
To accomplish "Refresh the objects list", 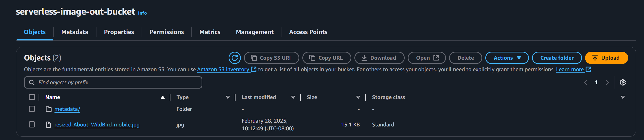I will click(235, 58).
